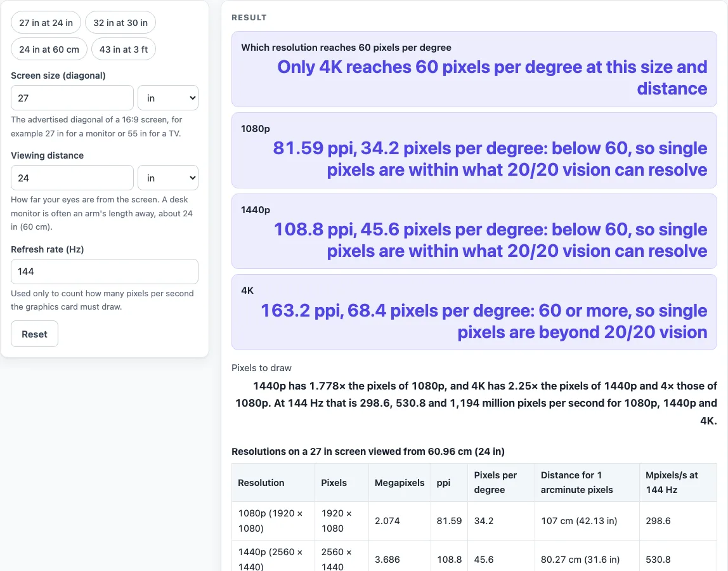Viewport: 728px width, 571px height.
Task: Click the 'Used only to count' help text
Action: coord(102,300)
